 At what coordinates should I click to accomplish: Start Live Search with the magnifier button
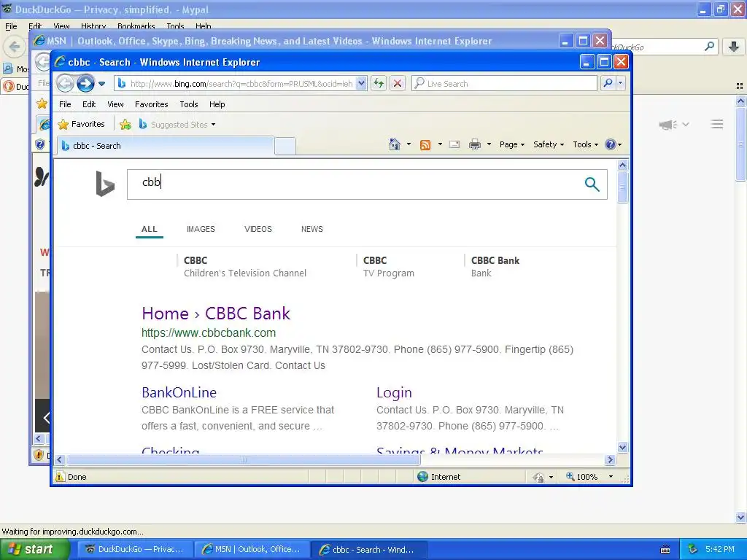[x=608, y=83]
